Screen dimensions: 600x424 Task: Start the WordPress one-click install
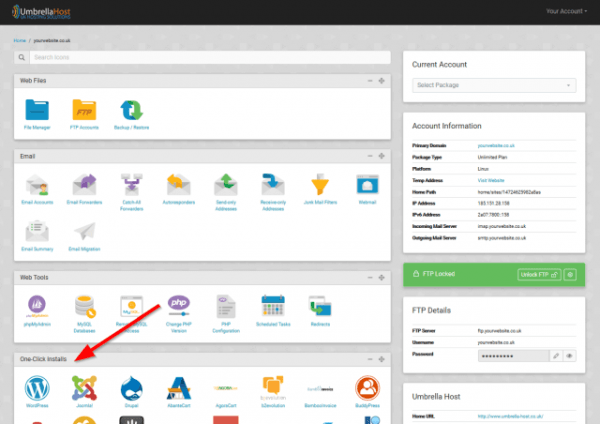click(x=37, y=389)
